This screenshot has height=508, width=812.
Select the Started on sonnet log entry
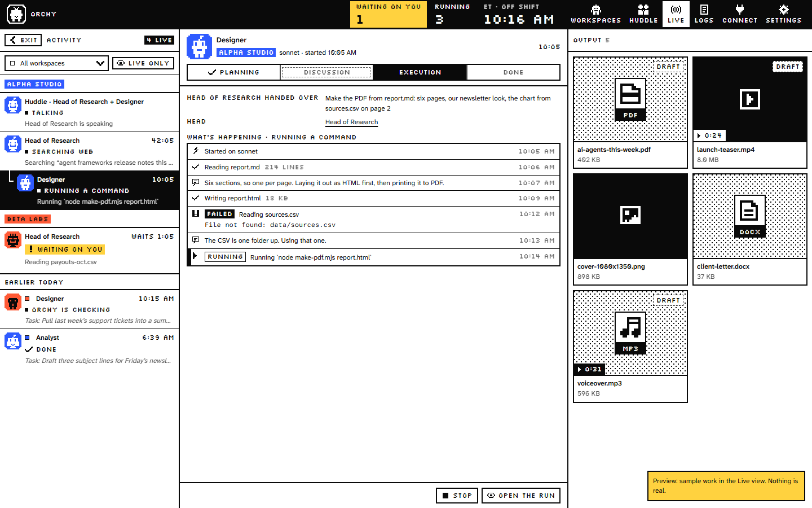(x=373, y=151)
